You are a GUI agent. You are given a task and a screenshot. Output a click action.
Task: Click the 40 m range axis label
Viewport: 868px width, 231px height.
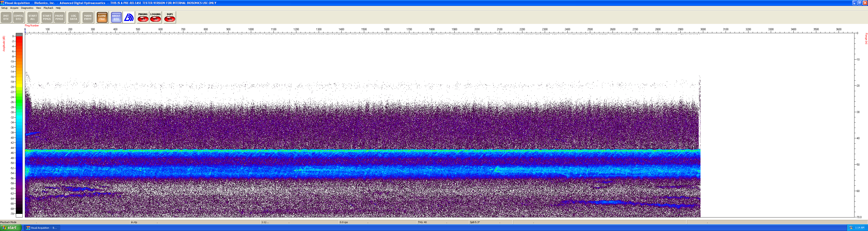[858, 139]
